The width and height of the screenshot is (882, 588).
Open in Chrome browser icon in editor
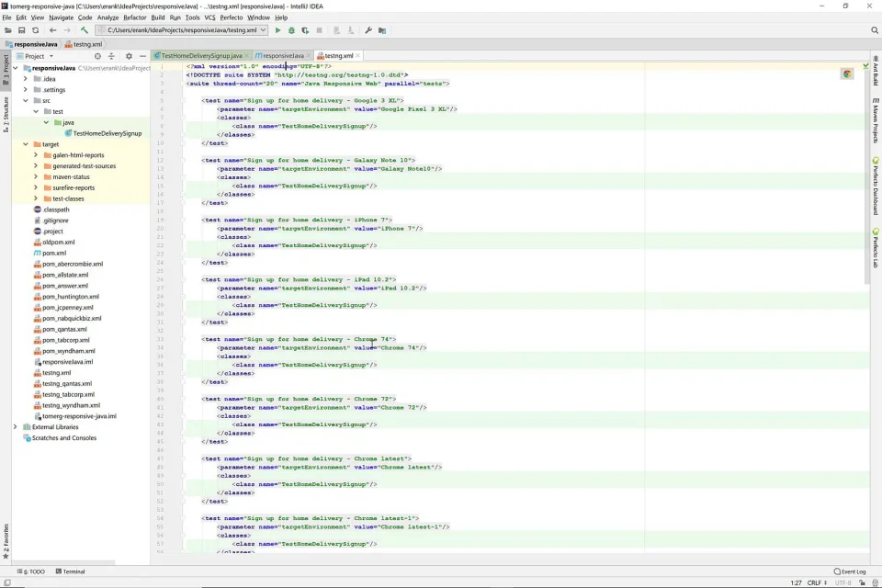pyautogui.click(x=846, y=73)
